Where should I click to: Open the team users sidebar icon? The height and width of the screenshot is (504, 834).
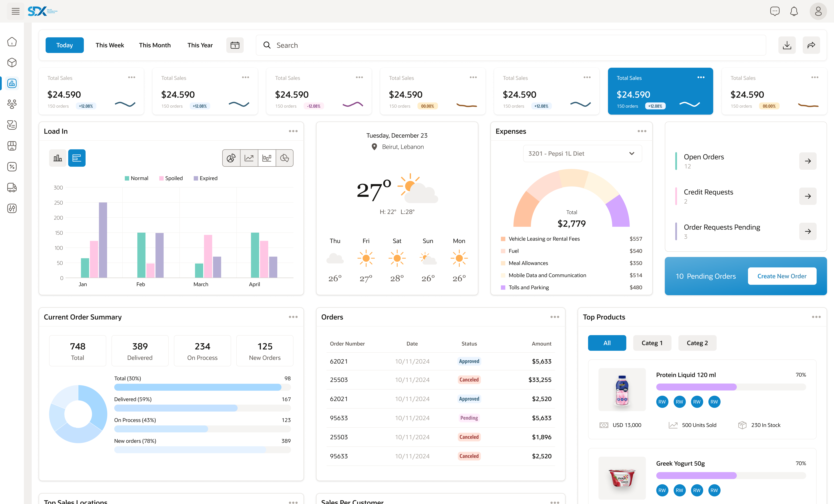[x=12, y=104]
